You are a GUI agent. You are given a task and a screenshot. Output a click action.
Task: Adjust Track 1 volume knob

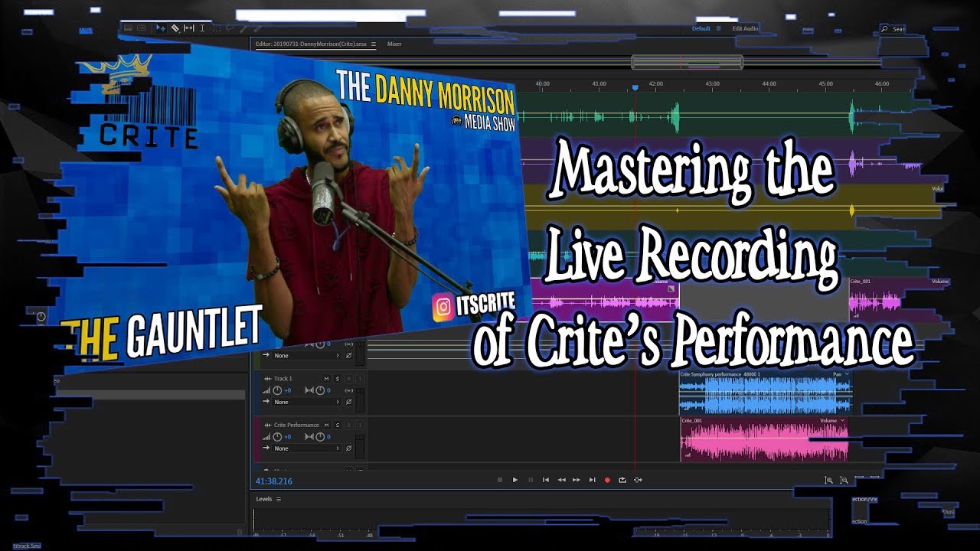coord(277,390)
